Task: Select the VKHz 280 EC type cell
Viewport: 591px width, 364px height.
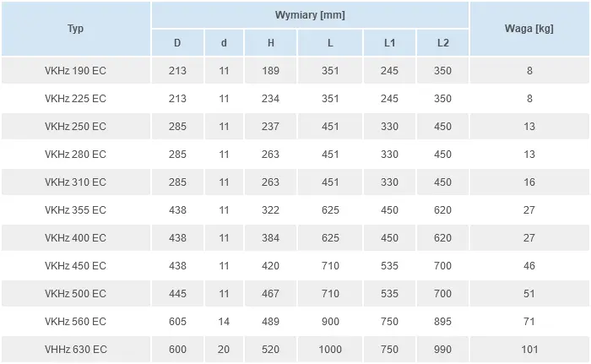Action: click(x=75, y=155)
